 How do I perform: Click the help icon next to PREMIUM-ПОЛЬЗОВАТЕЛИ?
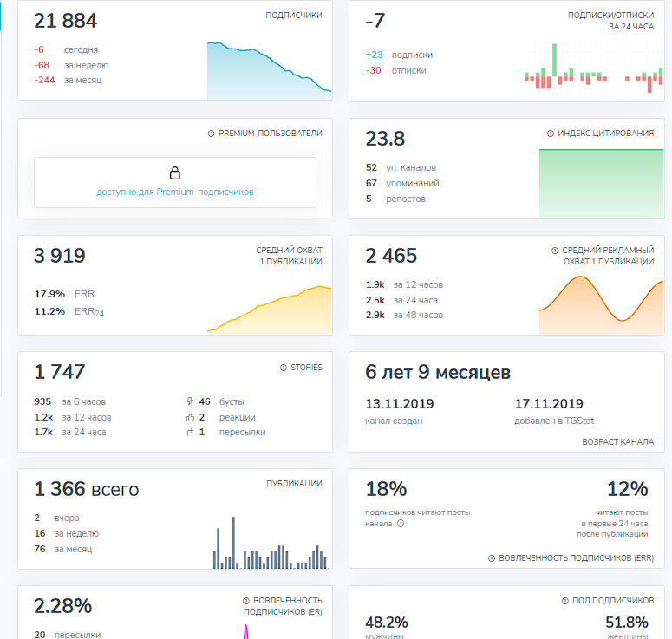pos(211,134)
